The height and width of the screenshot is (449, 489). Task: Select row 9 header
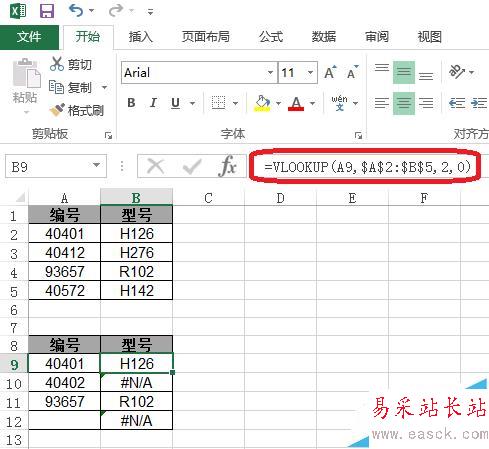tap(14, 364)
